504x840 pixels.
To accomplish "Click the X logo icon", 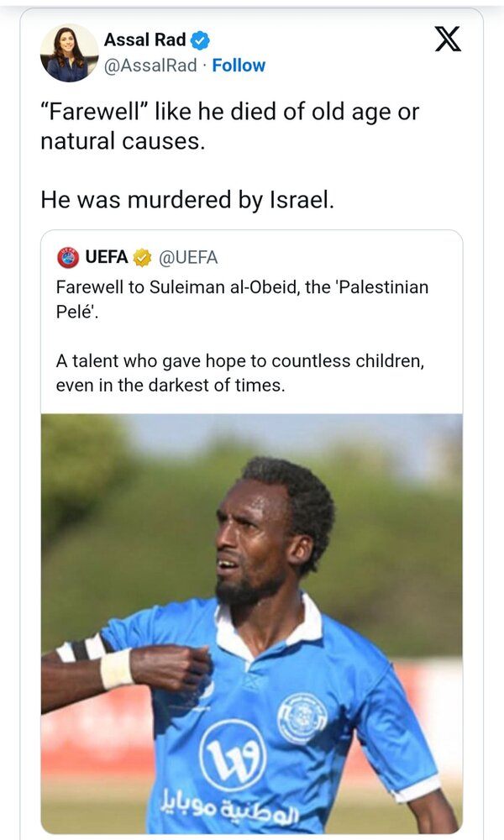I will pos(448,39).
